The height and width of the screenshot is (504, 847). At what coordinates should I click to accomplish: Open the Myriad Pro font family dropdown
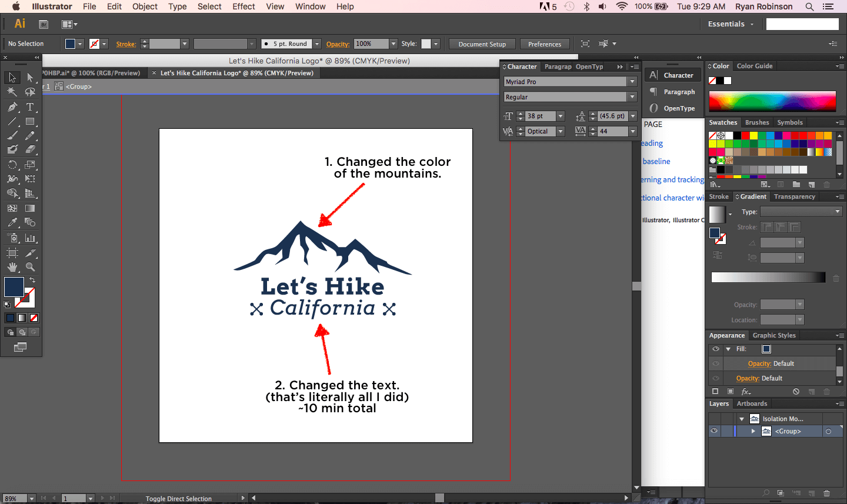632,81
